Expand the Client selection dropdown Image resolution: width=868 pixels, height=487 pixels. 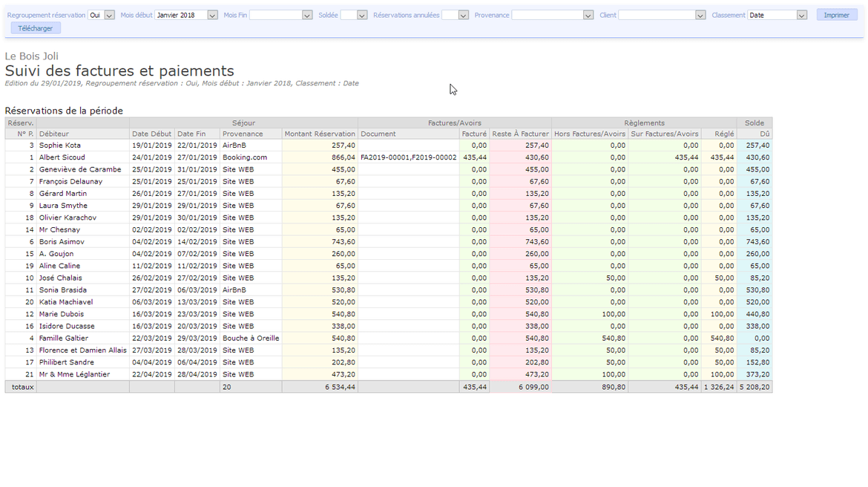pos(700,16)
